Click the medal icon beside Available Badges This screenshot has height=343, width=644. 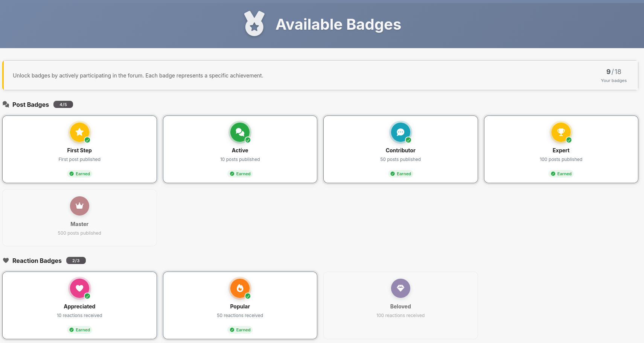click(x=254, y=24)
